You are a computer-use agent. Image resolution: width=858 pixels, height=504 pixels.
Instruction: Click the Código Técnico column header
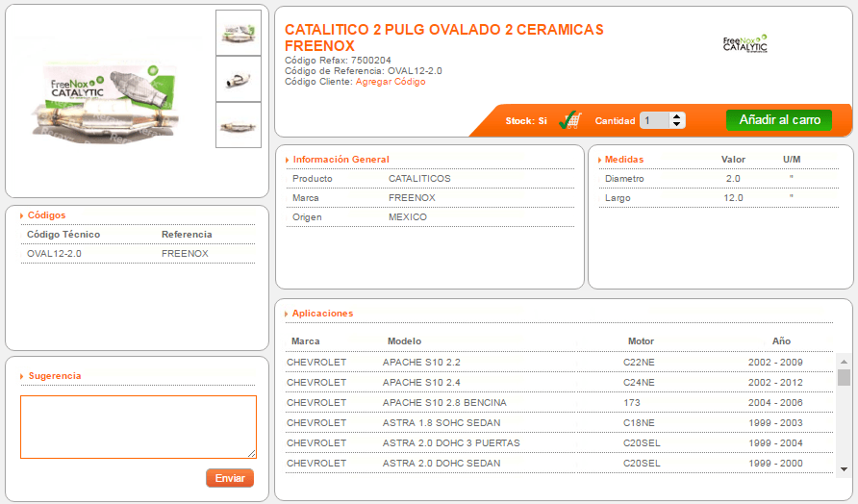(x=63, y=235)
